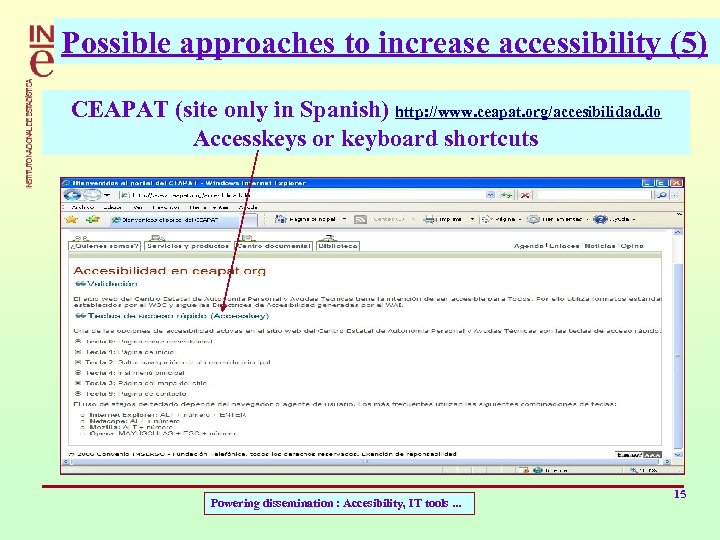Click the Netscape key combination line

point(135,421)
